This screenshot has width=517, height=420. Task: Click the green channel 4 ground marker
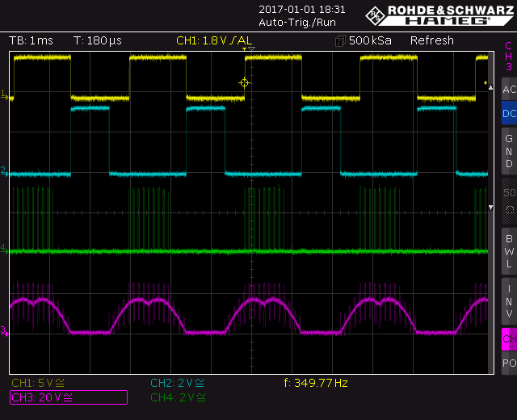(x=4, y=249)
